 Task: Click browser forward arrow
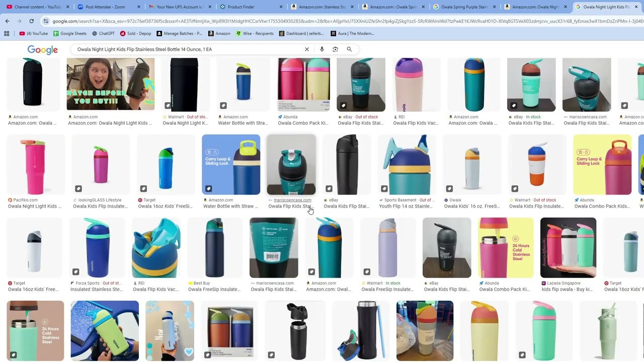pyautogui.click(x=19, y=21)
